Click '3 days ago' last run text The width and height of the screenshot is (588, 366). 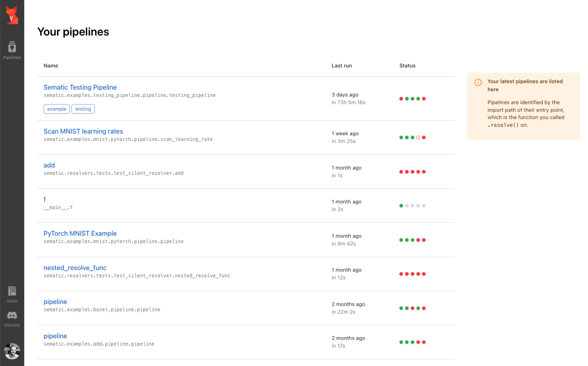pyautogui.click(x=345, y=95)
